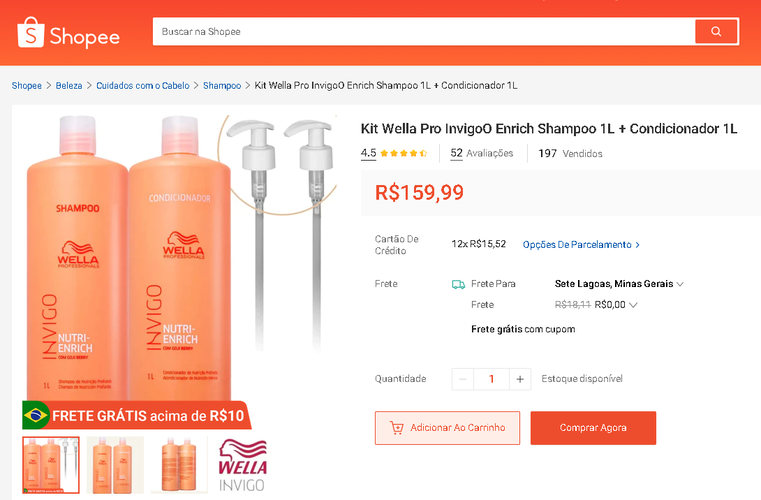Go to Beleza breadcrumb category
The image size is (761, 500).
69,85
